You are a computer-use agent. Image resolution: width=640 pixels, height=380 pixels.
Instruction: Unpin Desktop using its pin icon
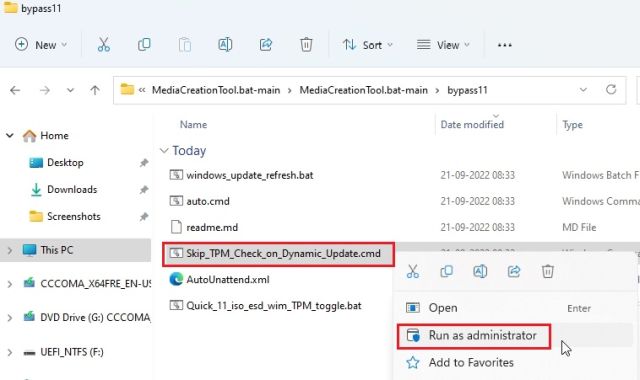[x=144, y=163]
